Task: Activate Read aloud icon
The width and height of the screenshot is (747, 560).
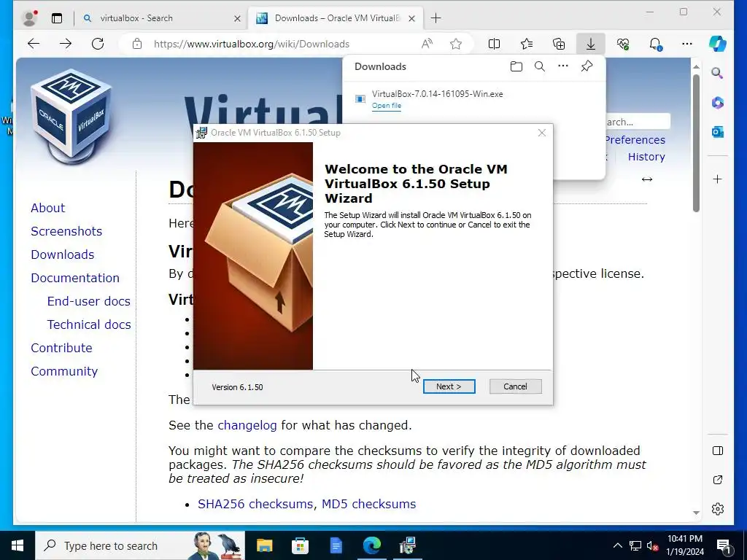Action: pos(427,44)
